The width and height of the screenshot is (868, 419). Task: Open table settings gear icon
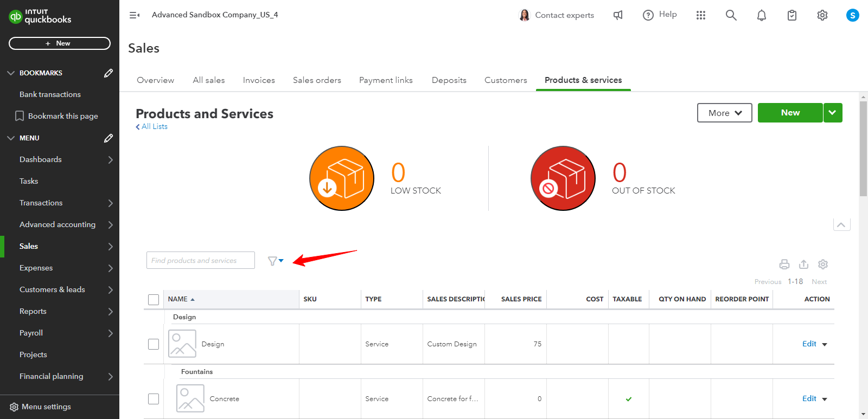pos(823,265)
